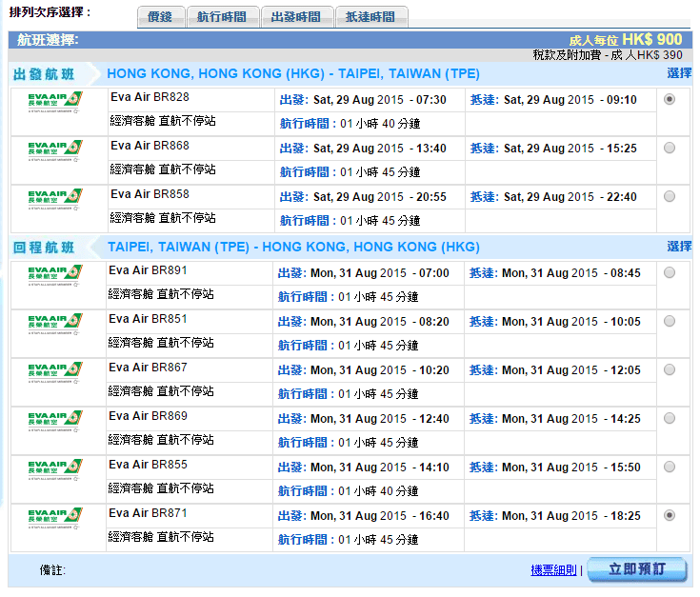Switch to 出發時間 sorting tab
This screenshot has width=700, height=597.
[296, 17]
